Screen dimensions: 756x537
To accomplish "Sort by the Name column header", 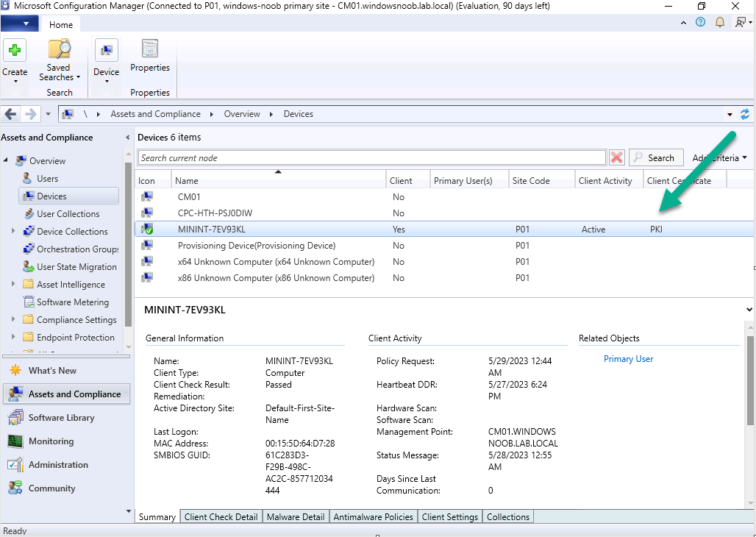I will 279,180.
